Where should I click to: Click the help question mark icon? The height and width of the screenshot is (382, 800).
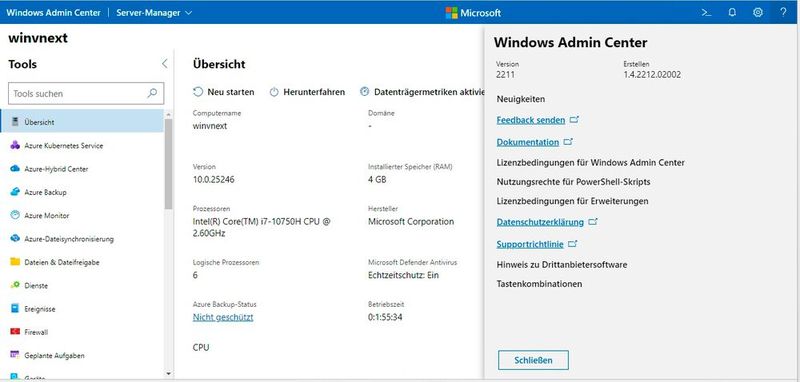(x=783, y=13)
